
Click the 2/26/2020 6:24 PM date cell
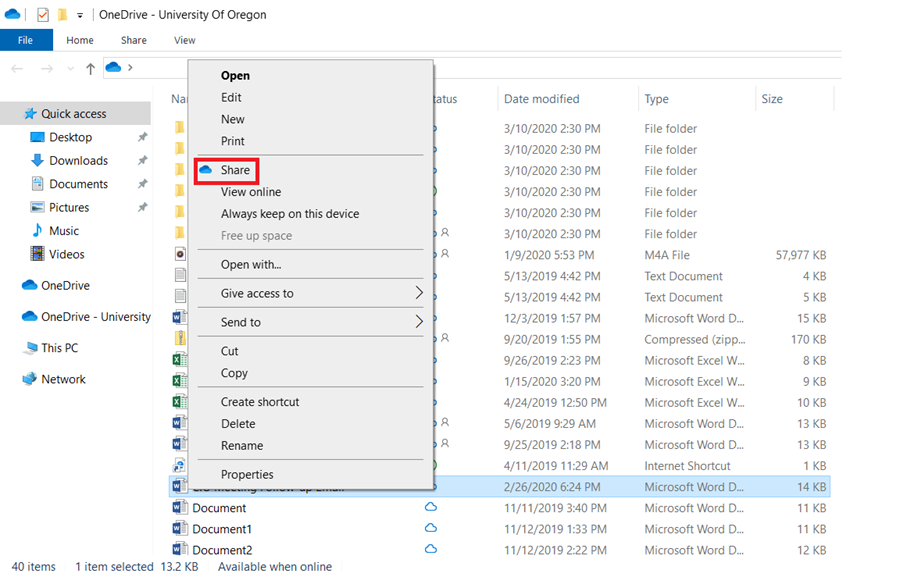click(x=552, y=487)
